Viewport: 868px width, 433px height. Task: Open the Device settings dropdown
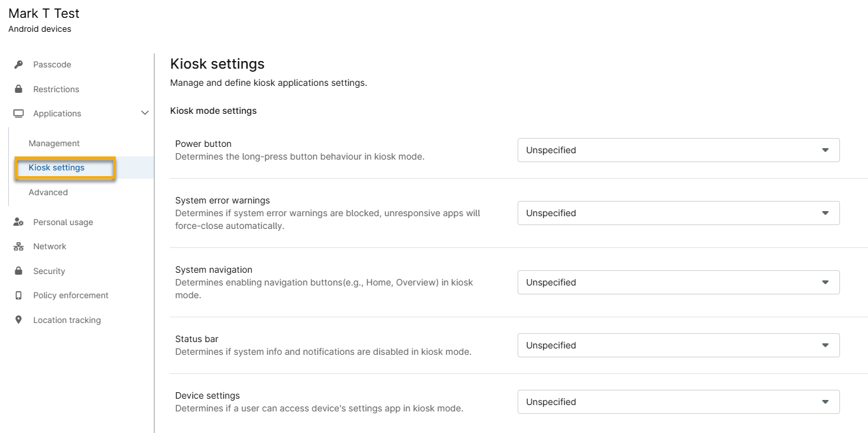coord(678,402)
